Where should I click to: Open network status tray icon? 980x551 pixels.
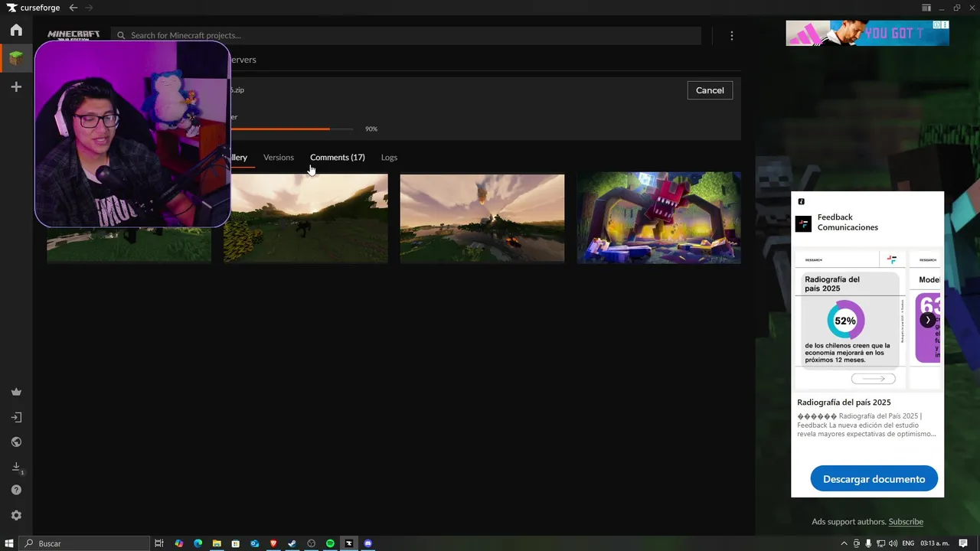880,543
